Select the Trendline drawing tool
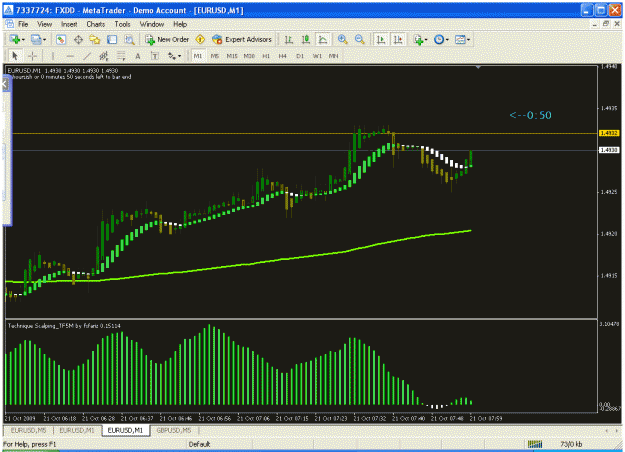 click(87, 56)
